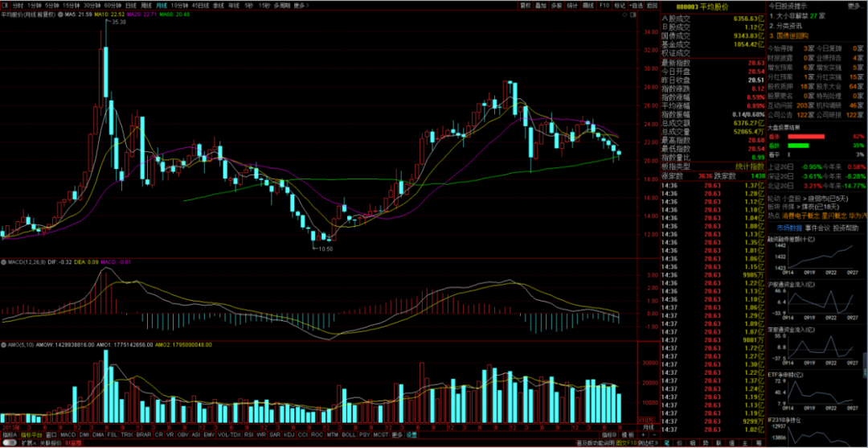Select the MCST indicator tab
The image size is (868, 448).
381,434
